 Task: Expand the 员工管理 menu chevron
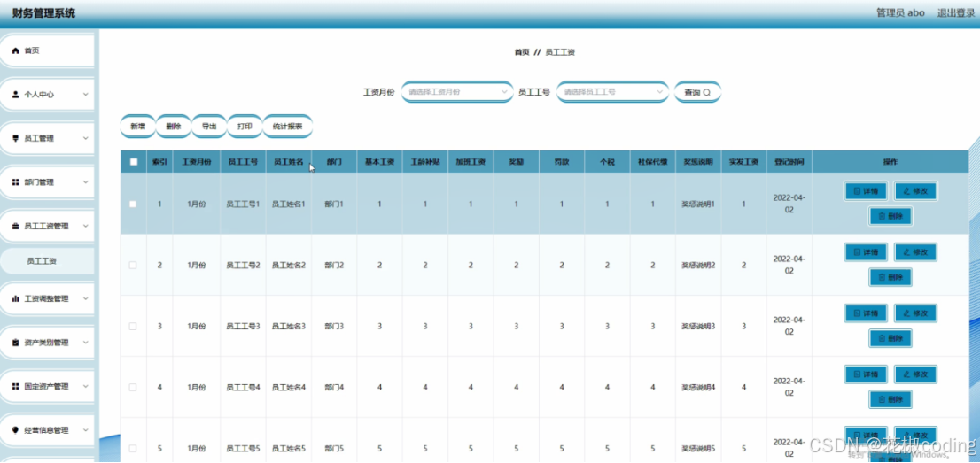click(86, 139)
